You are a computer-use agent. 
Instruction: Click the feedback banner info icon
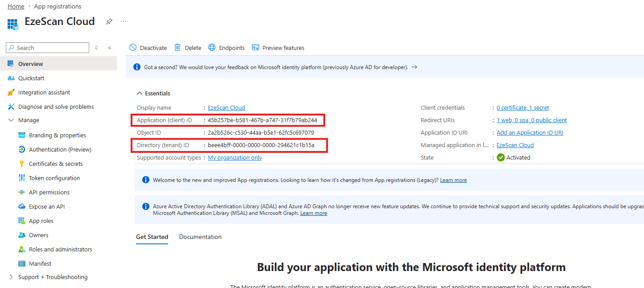pos(137,67)
